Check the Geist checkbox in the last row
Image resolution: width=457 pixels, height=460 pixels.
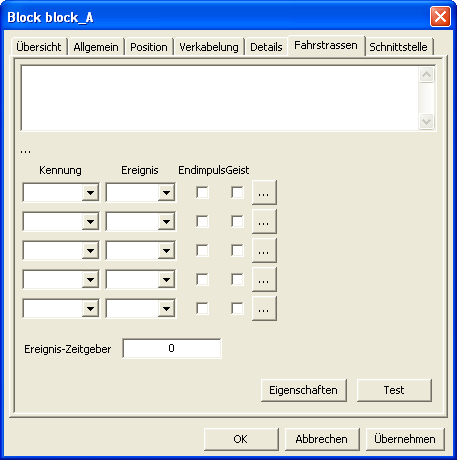coord(237,308)
